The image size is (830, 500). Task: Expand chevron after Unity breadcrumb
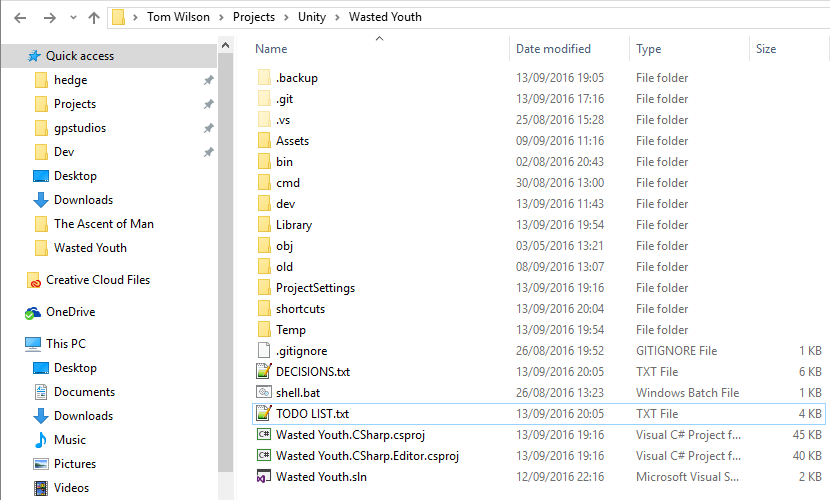pos(337,17)
